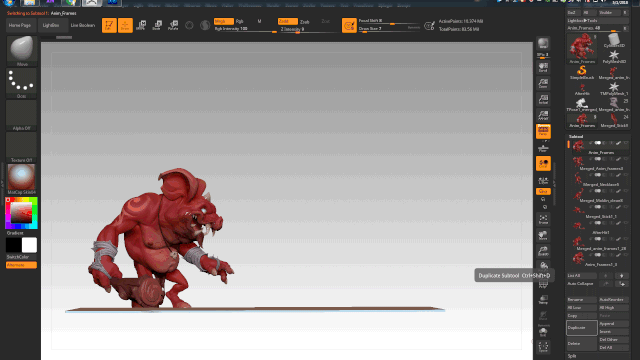Select the PolyMesh3D star tool

[x=614, y=56]
